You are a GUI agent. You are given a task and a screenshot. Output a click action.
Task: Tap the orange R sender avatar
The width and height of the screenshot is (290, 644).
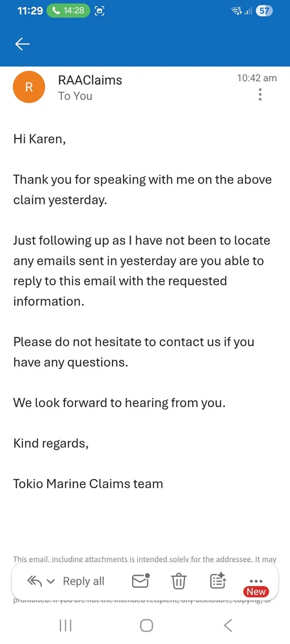point(29,87)
